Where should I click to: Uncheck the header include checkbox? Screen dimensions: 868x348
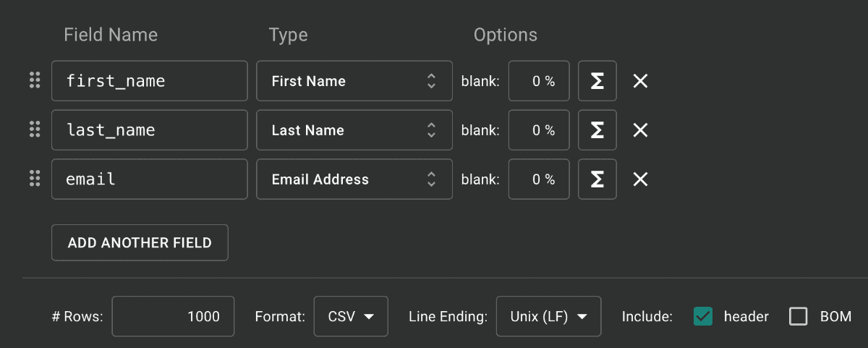pyautogui.click(x=703, y=316)
